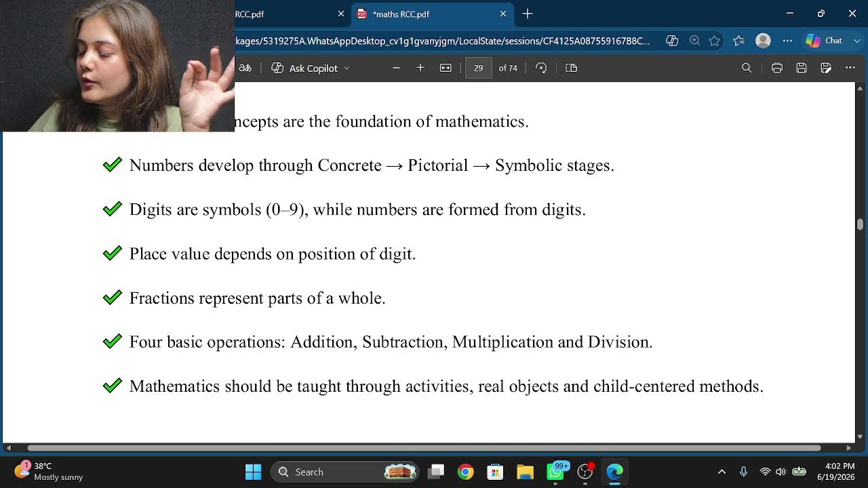Image resolution: width=868 pixels, height=488 pixels.
Task: Open a new browser tab
Action: pyautogui.click(x=528, y=14)
